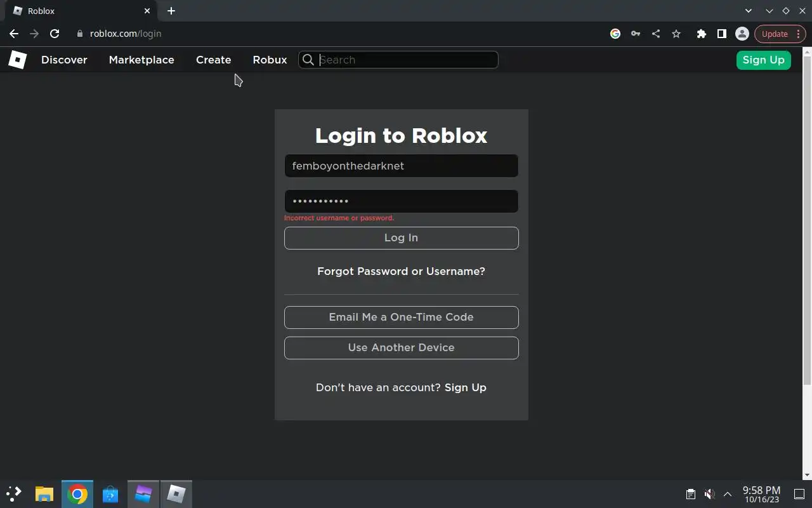Click the Sign Up link below the form
The width and height of the screenshot is (812, 508).
pyautogui.click(x=466, y=387)
